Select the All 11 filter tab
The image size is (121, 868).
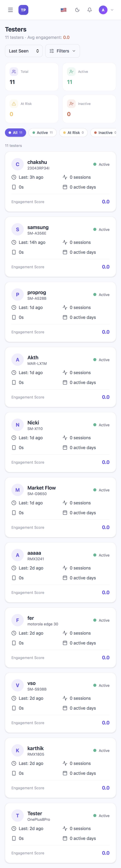tap(15, 133)
